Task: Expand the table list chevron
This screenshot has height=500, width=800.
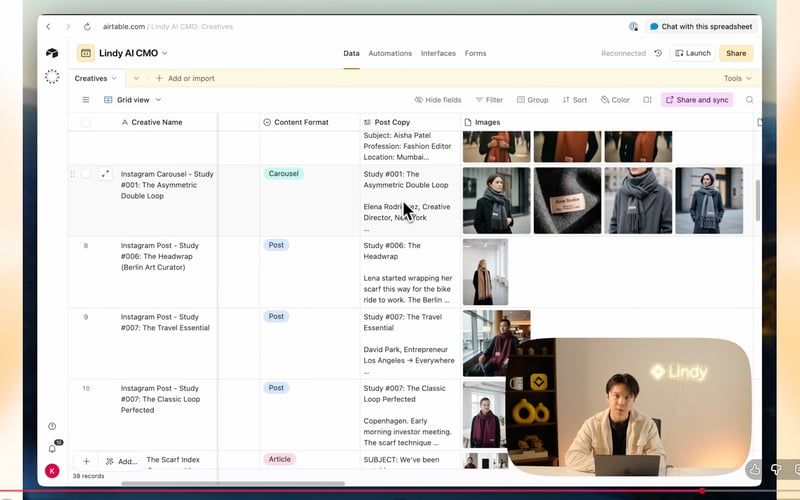Action: (136, 79)
